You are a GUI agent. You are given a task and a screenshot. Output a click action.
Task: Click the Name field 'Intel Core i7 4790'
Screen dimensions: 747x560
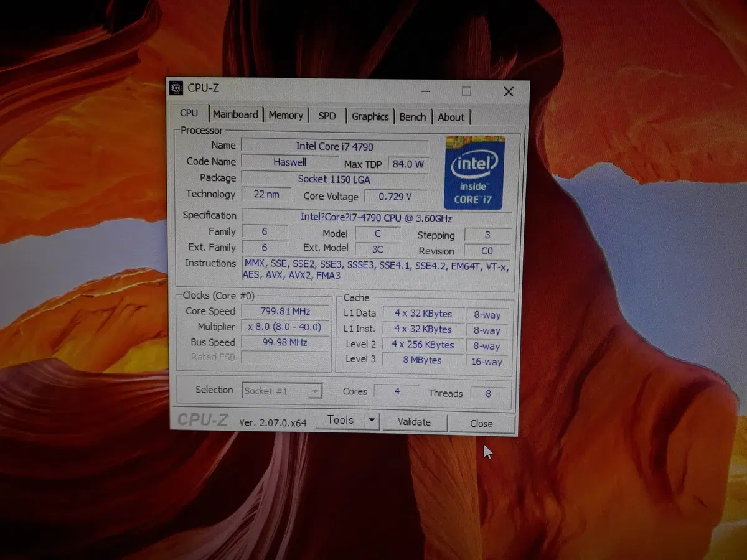pos(334,146)
